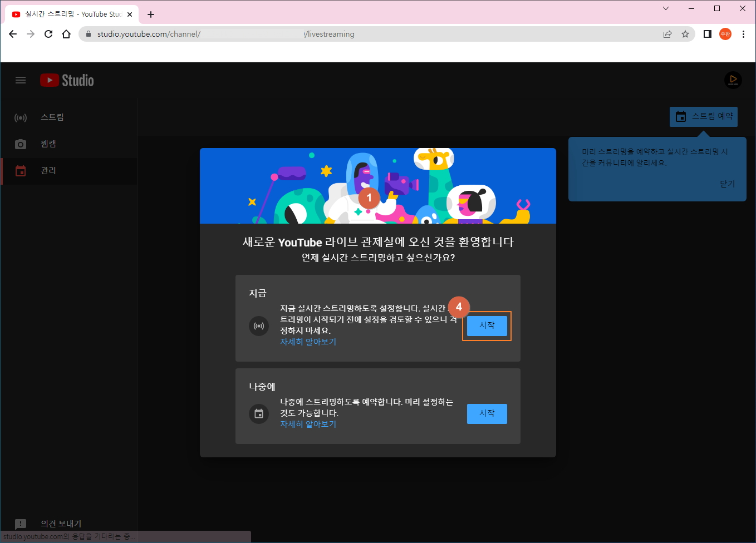756x543 pixels.
Task: Open Chrome's three-dot menu
Action: (743, 34)
